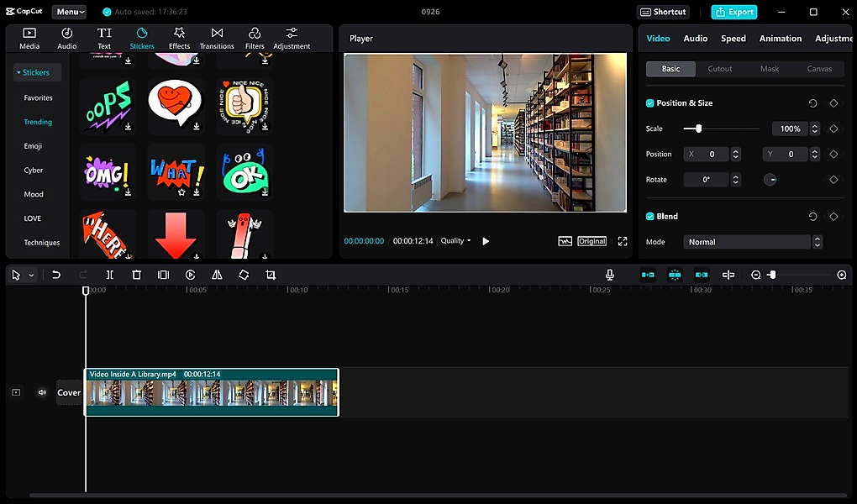Click the Mirror flip icon
This screenshot has width=857, height=504.
pos(217,275)
